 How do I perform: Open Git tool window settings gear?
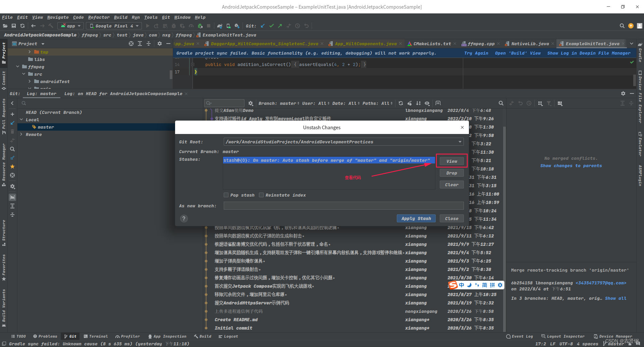623,93
